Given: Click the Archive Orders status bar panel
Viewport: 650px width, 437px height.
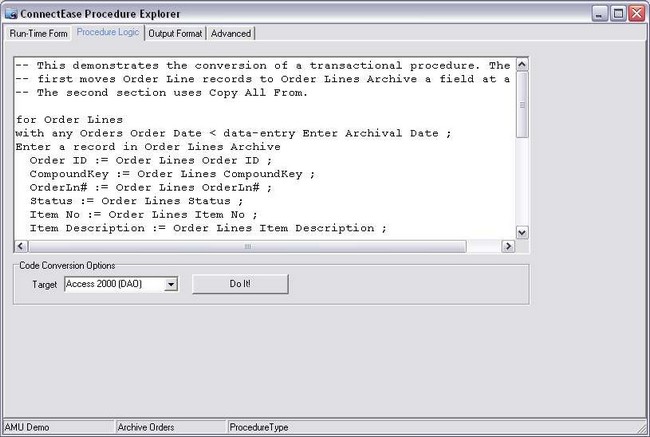Looking at the screenshot, I should pos(170,427).
